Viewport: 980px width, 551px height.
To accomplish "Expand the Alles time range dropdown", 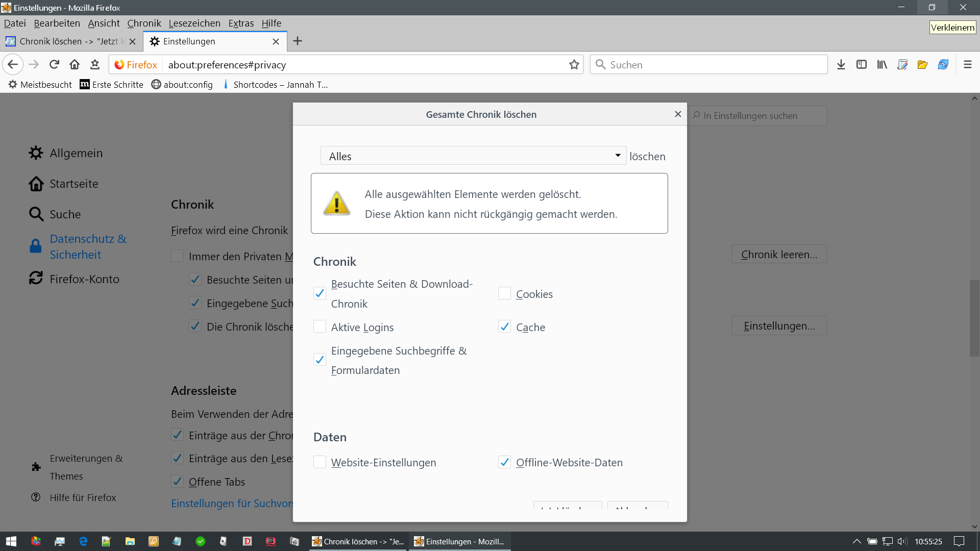I will tap(473, 156).
